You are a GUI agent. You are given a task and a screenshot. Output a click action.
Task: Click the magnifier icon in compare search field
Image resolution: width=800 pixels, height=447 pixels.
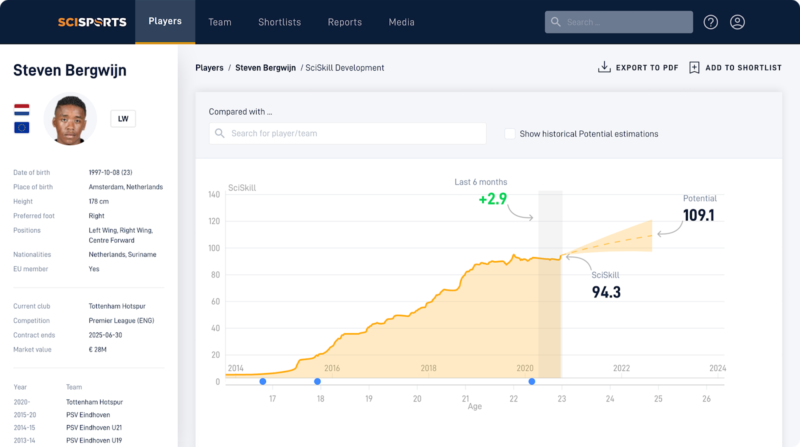point(219,133)
